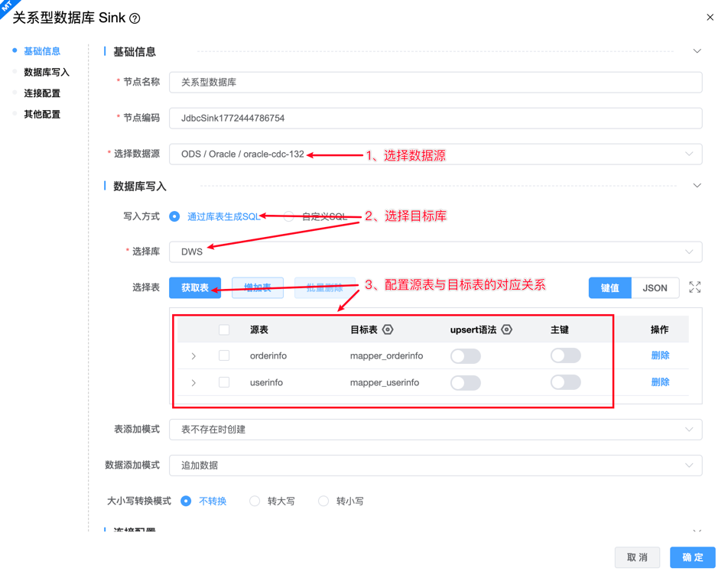Open the 数据添加模式 dropdown

point(435,465)
